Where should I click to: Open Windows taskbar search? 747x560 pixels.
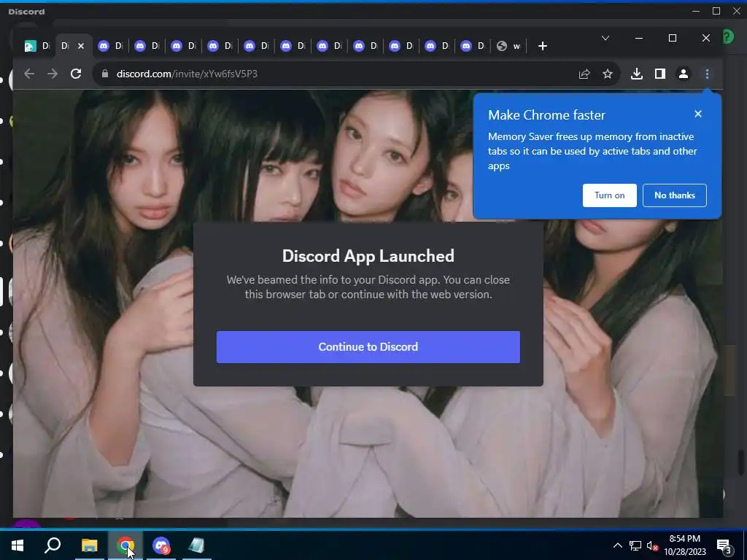(x=53, y=545)
